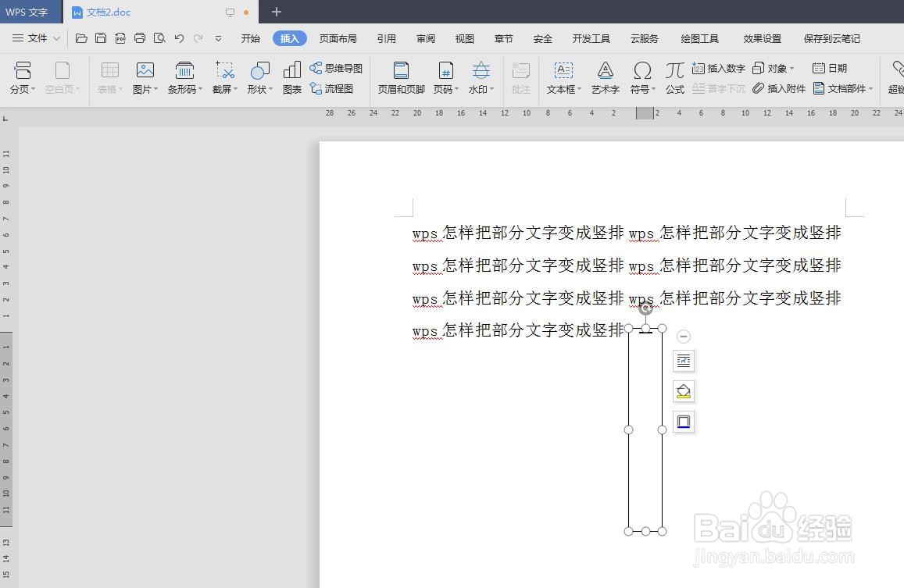This screenshot has height=588, width=904.
Task: Click the Print icon
Action: pos(140,38)
